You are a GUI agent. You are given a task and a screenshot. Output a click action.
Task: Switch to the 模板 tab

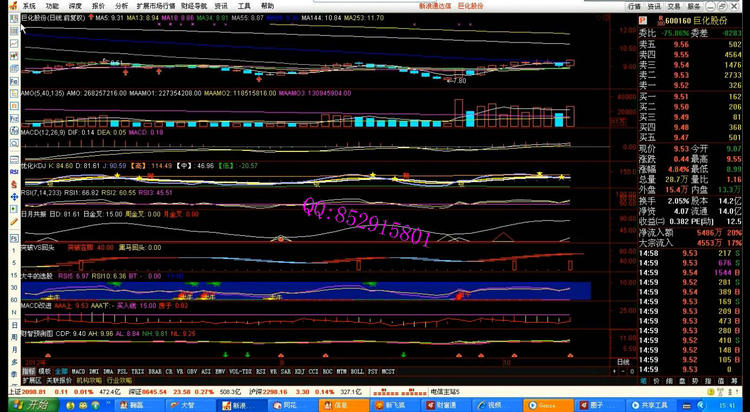(43, 371)
